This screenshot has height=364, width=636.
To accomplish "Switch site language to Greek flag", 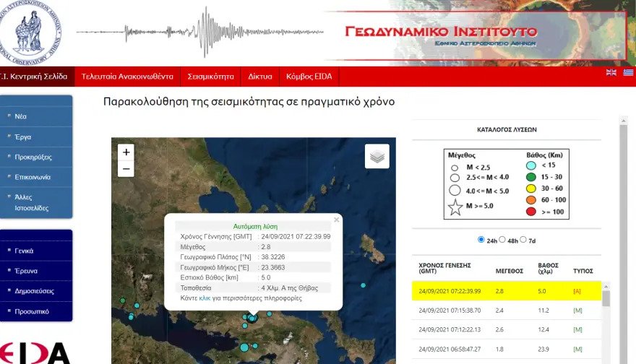I will pyautogui.click(x=628, y=72).
